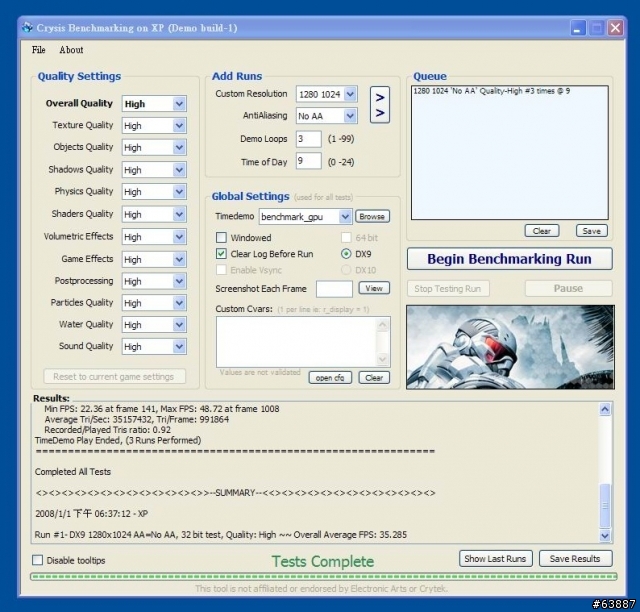Screen dimensions: 640x612
Task: Toggle the 64 bit checkbox
Action: click(346, 238)
